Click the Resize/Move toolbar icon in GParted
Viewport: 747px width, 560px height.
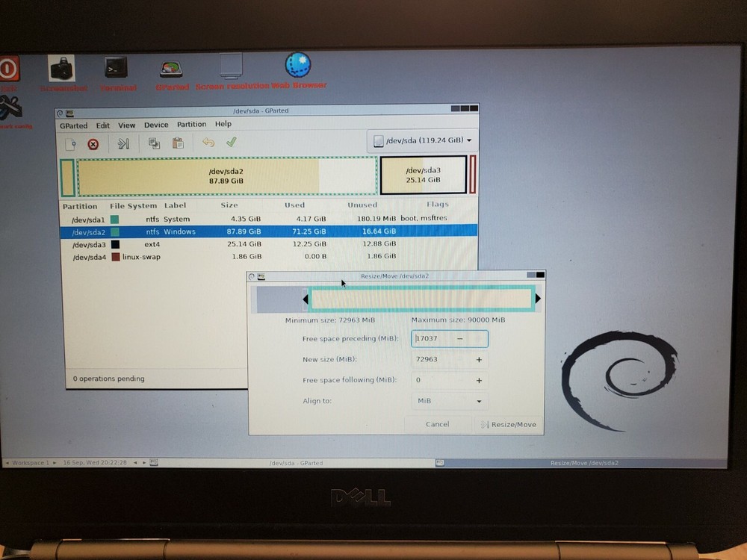(x=123, y=143)
